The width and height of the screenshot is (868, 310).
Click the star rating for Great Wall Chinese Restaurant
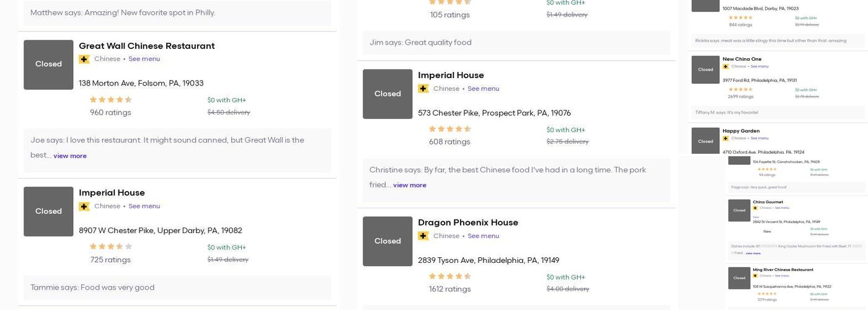point(111,100)
